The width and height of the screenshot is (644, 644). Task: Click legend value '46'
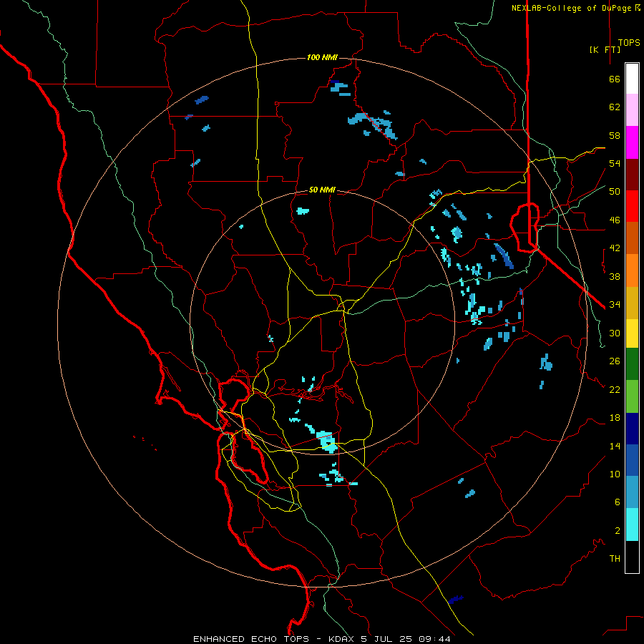(615, 220)
